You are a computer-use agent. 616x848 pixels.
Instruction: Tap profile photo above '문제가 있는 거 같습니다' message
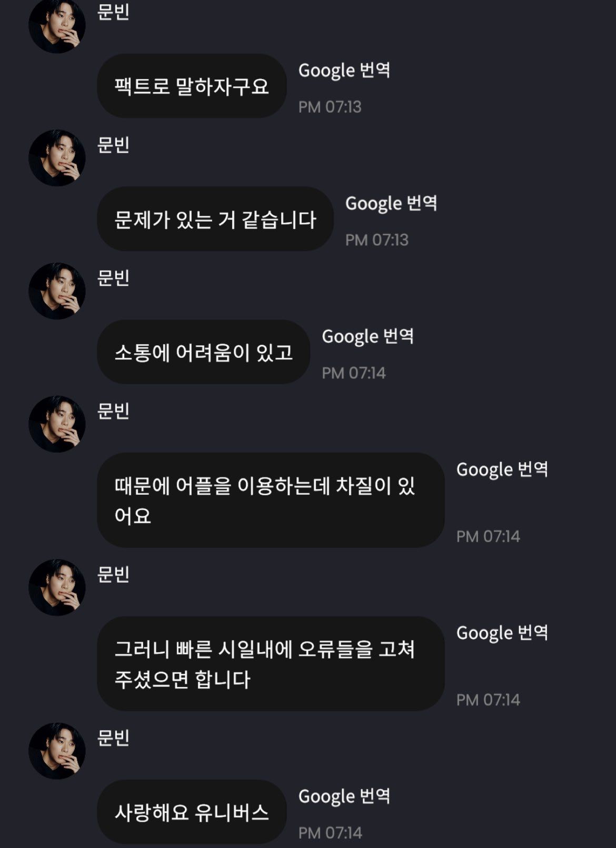point(57,158)
